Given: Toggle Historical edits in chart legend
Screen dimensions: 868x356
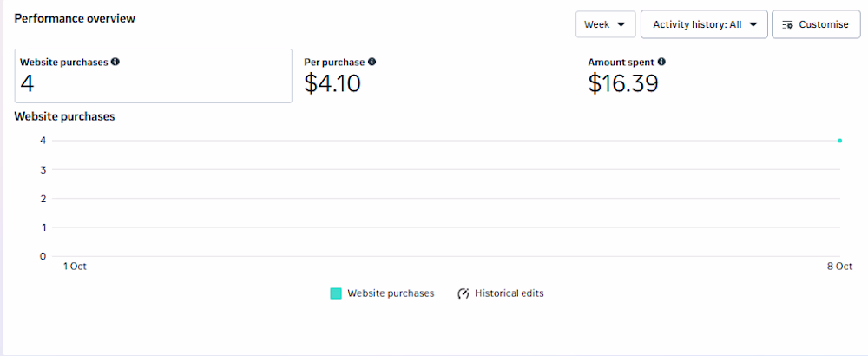Looking at the screenshot, I should [x=509, y=293].
